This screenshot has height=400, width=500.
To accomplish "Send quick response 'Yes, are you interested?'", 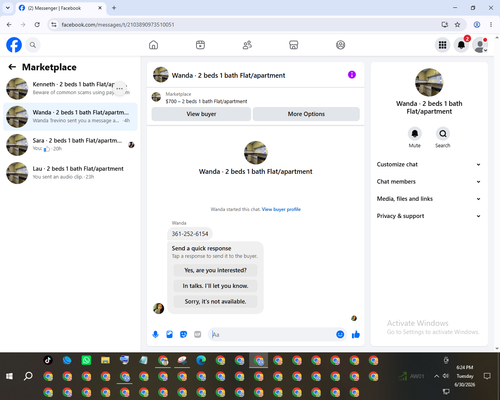I will click(215, 270).
